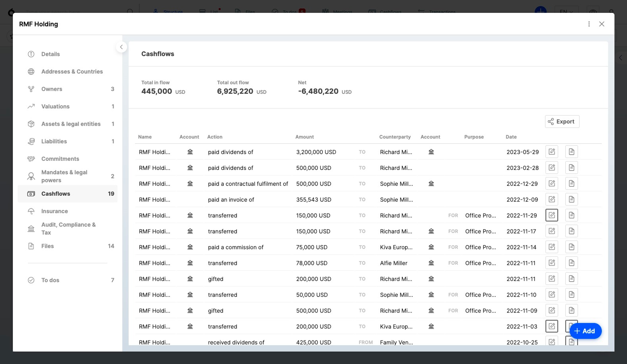Edit the 2022-11-17 transfer cashflow
This screenshot has width=627, height=364.
pyautogui.click(x=552, y=231)
